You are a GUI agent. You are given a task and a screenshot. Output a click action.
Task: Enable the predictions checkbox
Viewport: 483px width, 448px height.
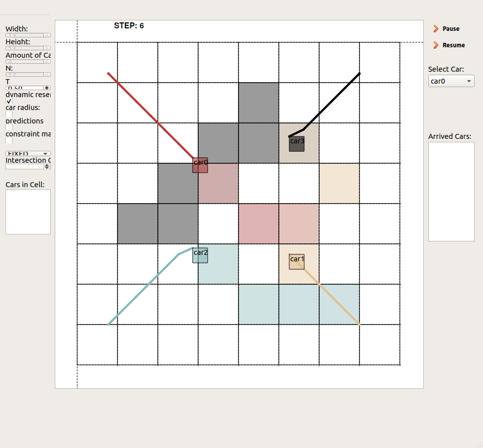point(9,127)
